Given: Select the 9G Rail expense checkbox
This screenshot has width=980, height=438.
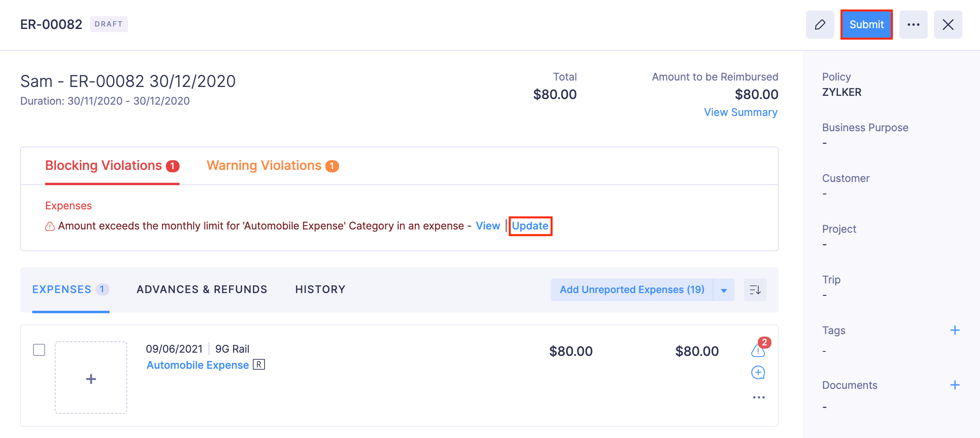Looking at the screenshot, I should tap(39, 350).
